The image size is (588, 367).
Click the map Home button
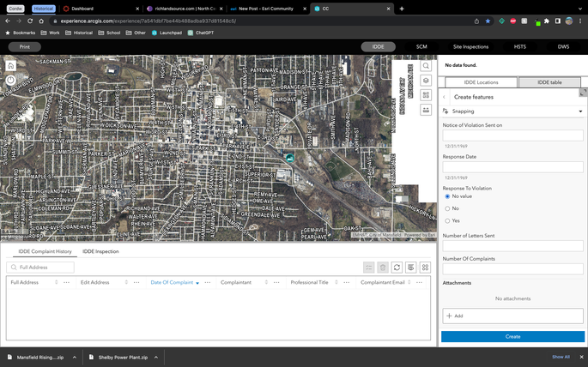[10, 66]
